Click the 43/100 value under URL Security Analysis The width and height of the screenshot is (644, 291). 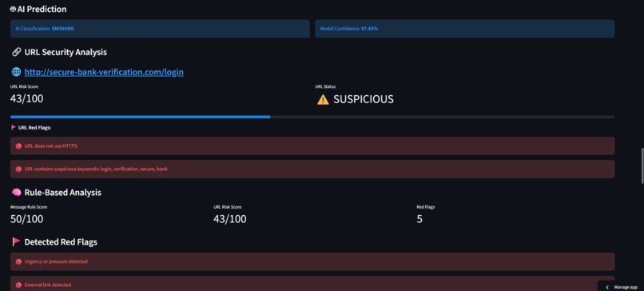pyautogui.click(x=26, y=98)
